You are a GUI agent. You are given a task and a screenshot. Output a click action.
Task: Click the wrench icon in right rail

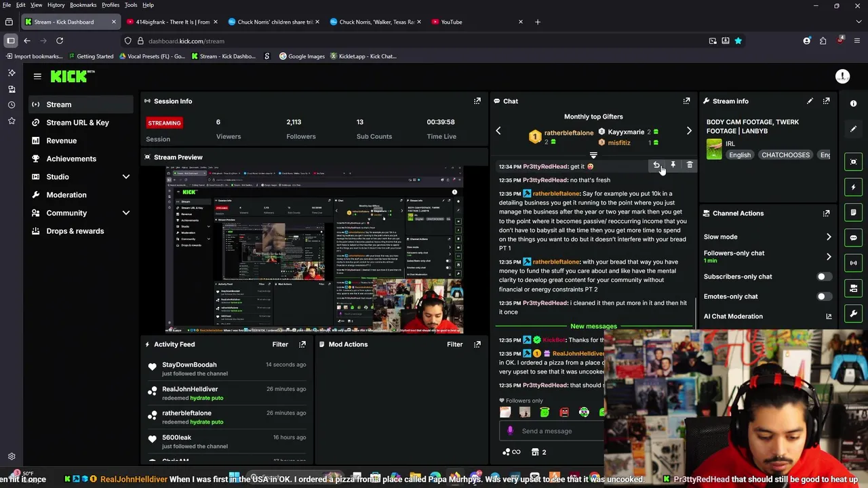[854, 314]
